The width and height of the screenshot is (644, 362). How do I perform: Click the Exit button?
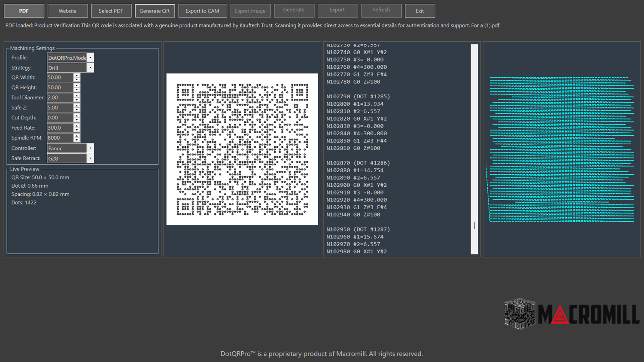(x=420, y=11)
